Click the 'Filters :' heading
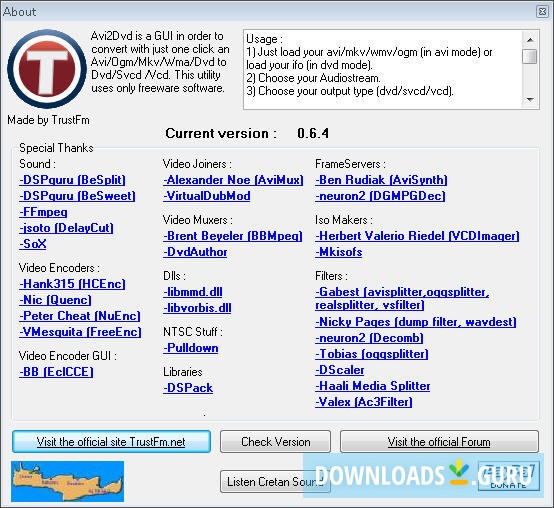554x508 pixels. pyautogui.click(x=331, y=276)
